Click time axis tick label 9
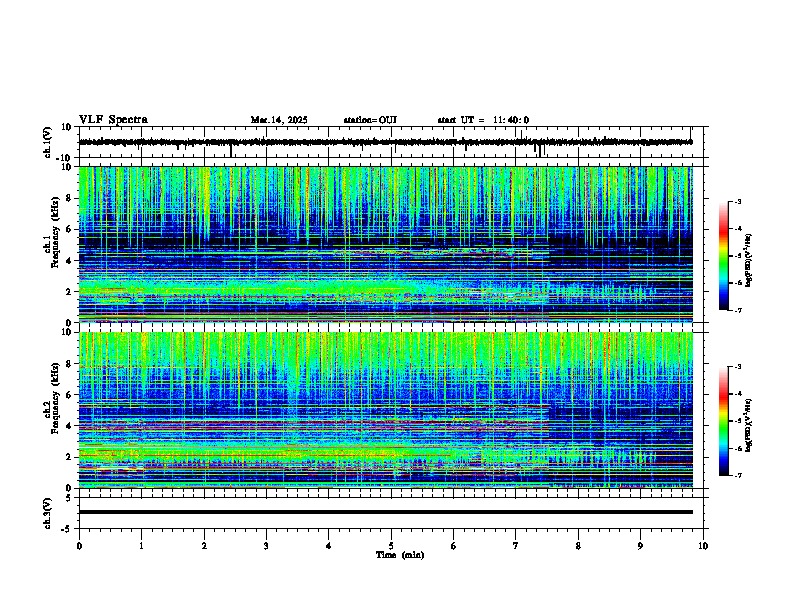The height and width of the screenshot is (612, 792). [640, 546]
